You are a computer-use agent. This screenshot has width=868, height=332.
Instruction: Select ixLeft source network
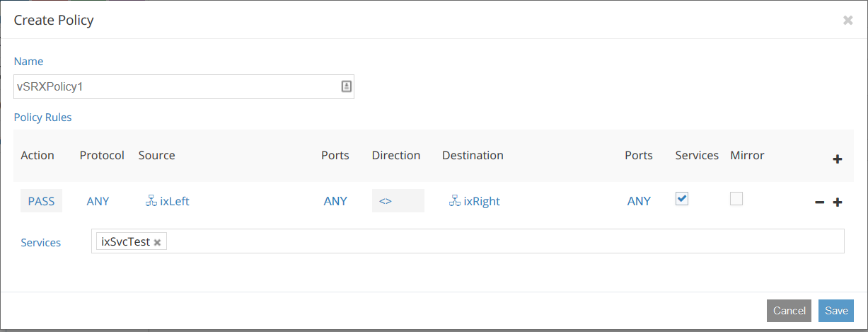pos(174,201)
